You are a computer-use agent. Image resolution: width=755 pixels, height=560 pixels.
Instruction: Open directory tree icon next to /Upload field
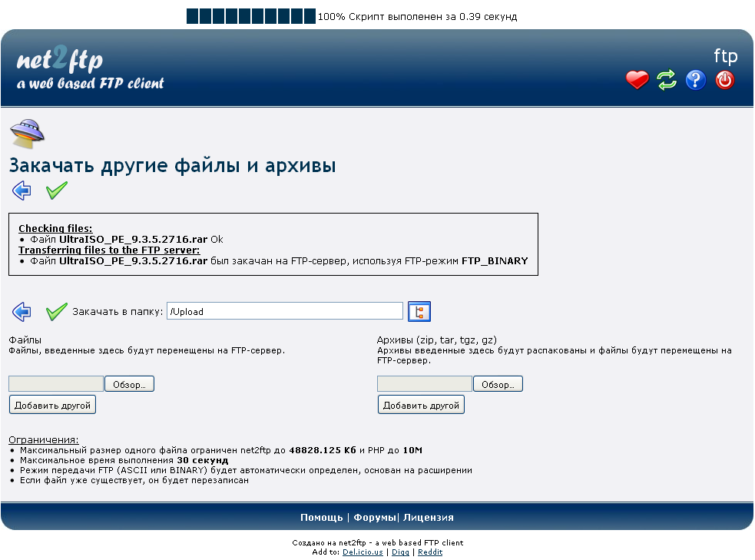coord(419,311)
